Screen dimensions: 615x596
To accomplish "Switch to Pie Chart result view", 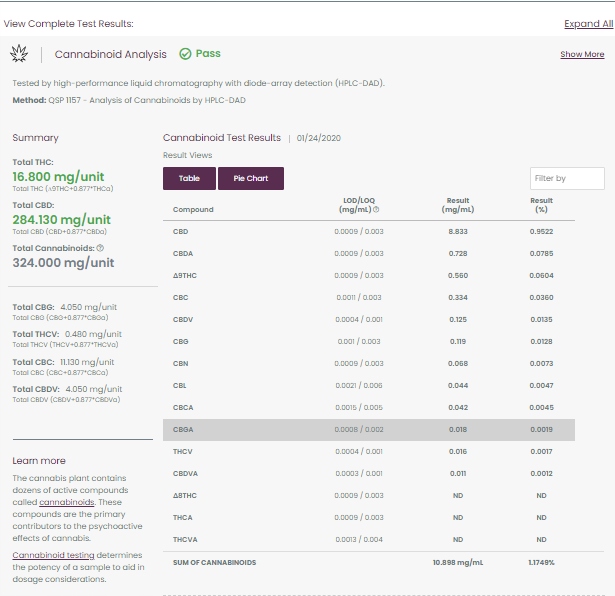I will click(x=251, y=178).
